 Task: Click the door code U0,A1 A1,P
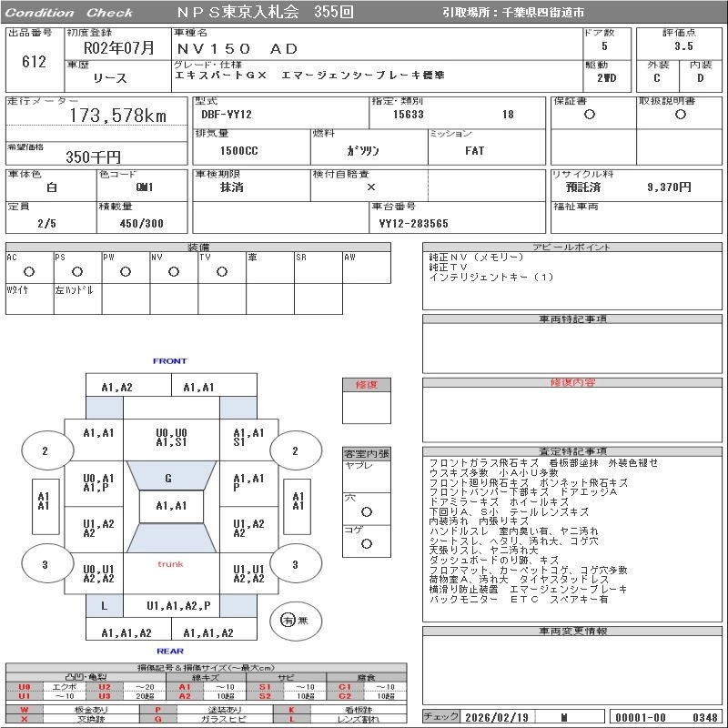click(98, 483)
